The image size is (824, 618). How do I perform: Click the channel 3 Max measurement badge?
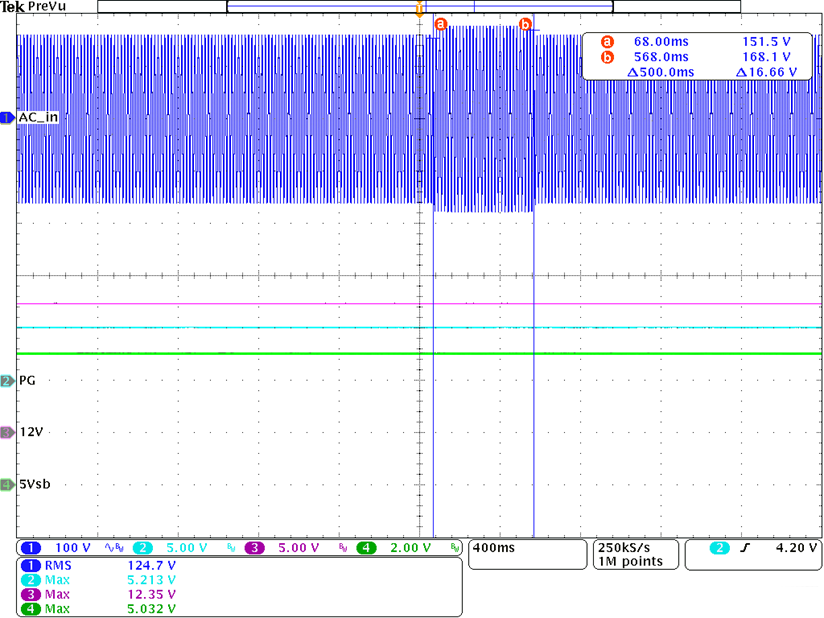[31, 594]
